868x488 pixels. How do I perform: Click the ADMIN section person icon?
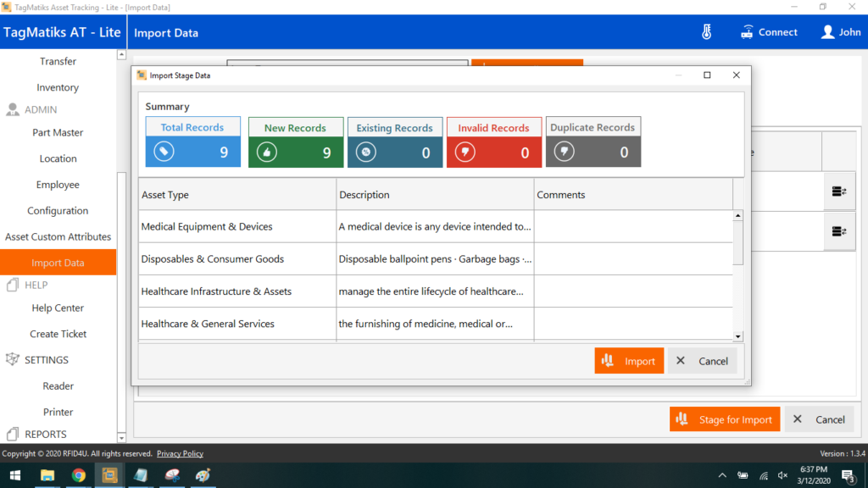tap(12, 109)
